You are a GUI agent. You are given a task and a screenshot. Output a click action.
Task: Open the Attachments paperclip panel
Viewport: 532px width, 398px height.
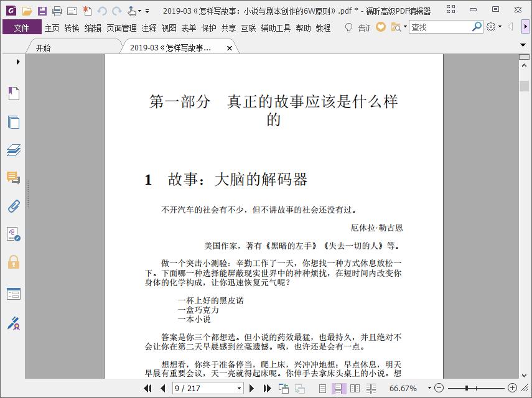click(x=14, y=206)
